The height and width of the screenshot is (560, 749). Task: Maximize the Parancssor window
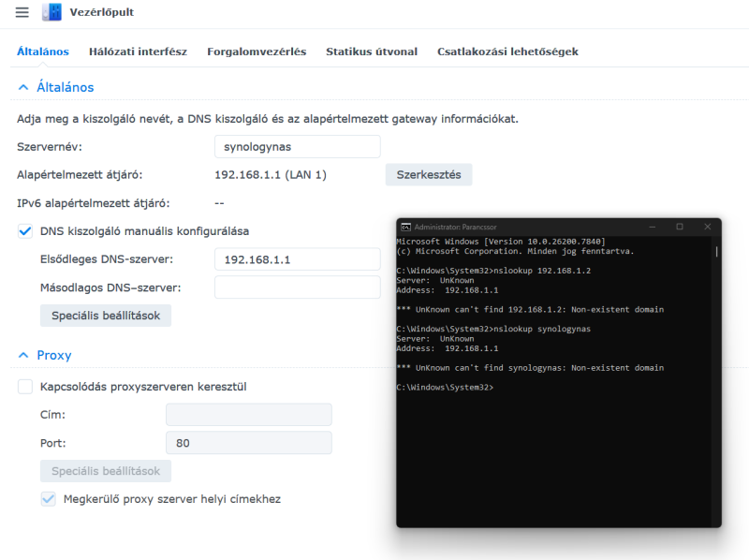coord(680,227)
